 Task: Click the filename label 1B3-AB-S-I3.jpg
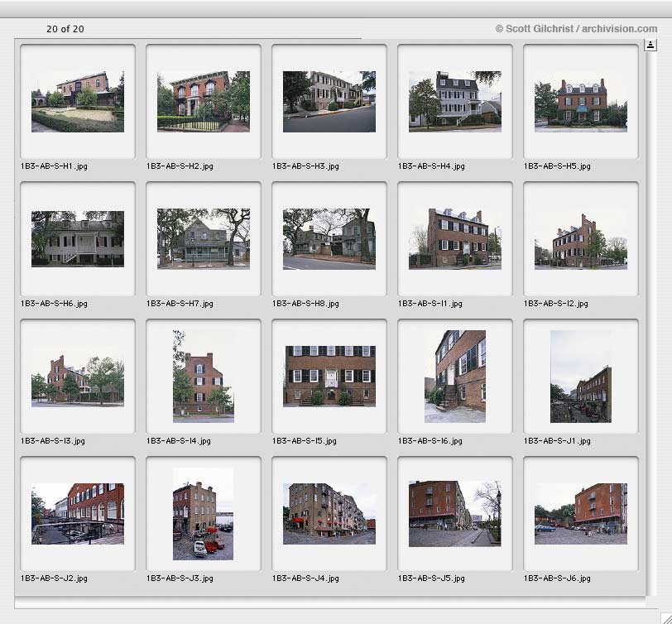53,441
